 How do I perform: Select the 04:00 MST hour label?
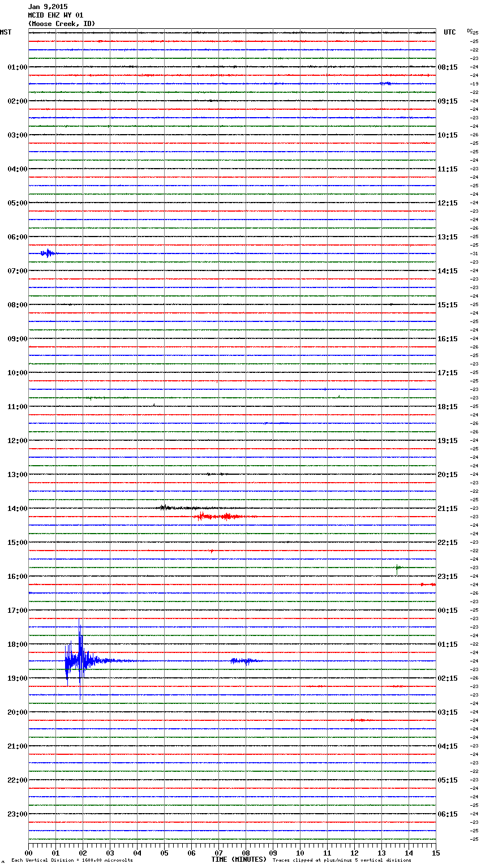click(x=18, y=169)
